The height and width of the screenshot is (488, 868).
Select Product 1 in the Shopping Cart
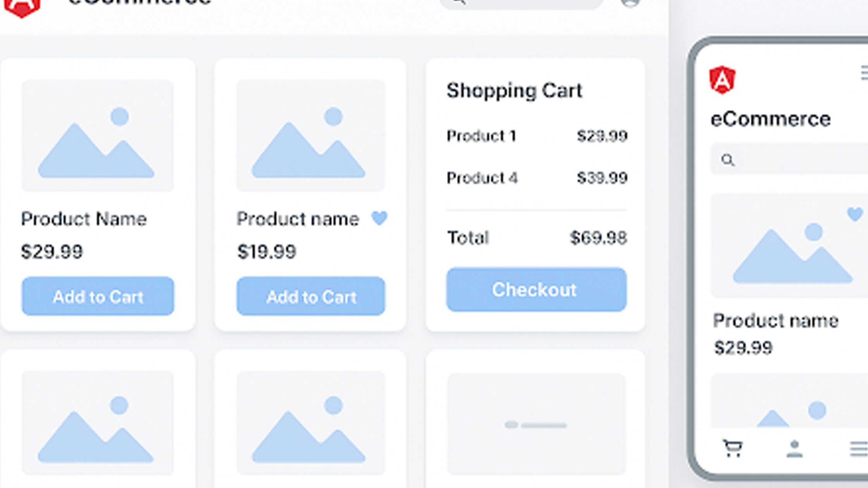pos(481,136)
